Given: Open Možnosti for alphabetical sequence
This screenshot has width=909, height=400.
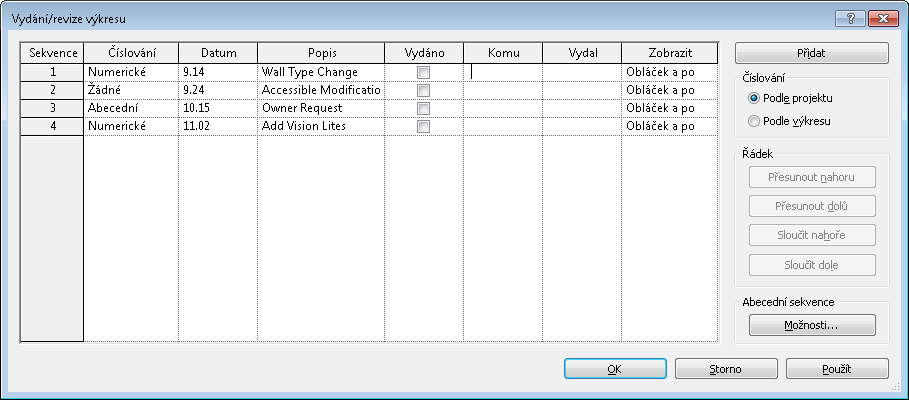Looking at the screenshot, I should [812, 325].
